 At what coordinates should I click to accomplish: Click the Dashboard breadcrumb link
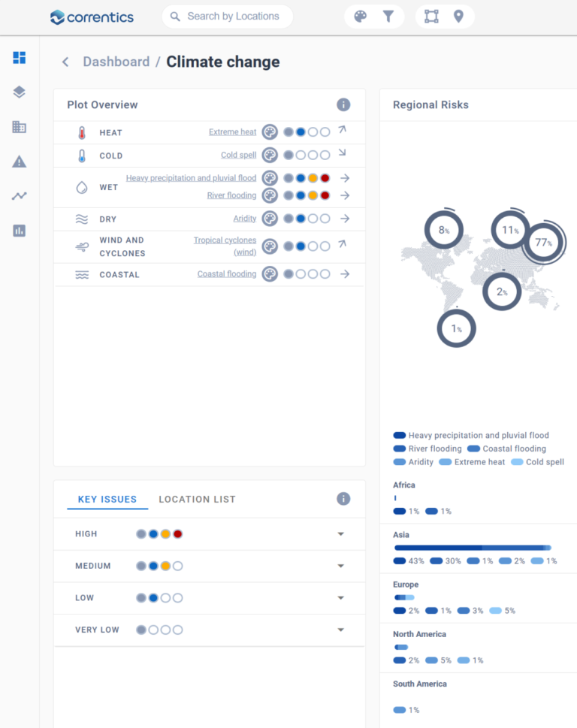click(x=116, y=62)
